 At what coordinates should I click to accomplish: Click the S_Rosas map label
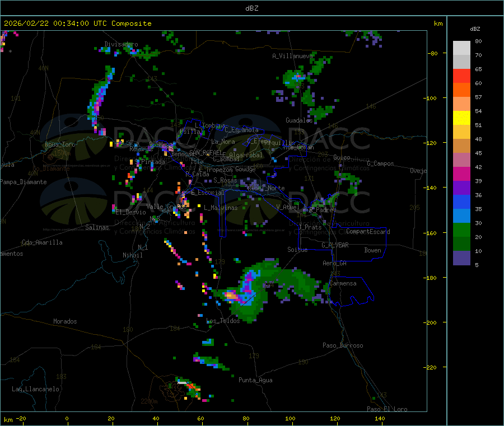225,180
